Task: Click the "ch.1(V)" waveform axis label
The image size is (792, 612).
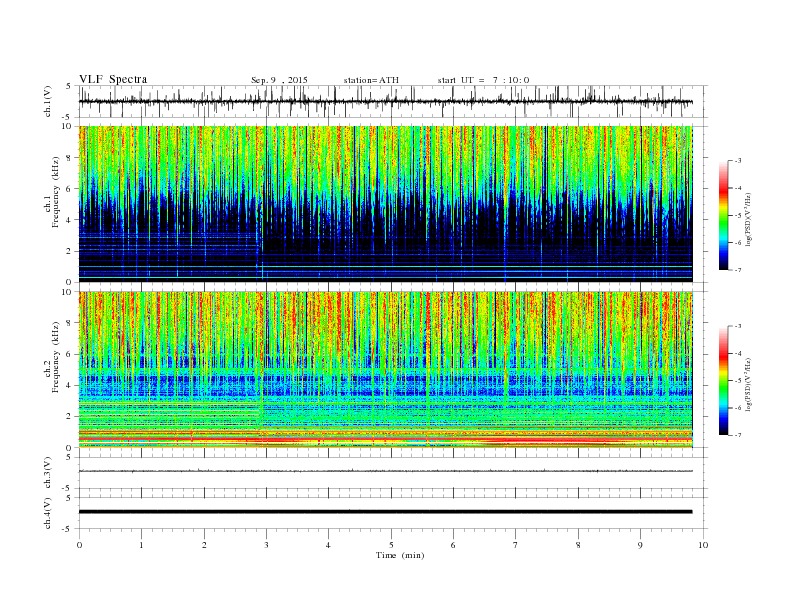Action: click(x=48, y=101)
